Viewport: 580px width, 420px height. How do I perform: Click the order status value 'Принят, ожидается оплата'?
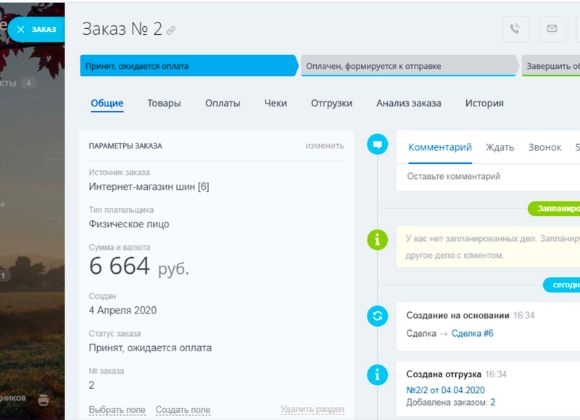click(x=150, y=348)
